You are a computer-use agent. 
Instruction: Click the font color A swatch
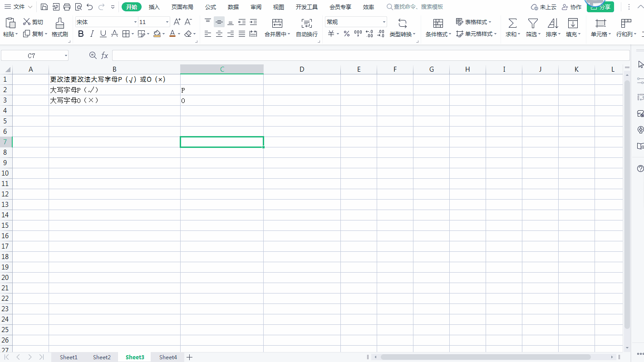coord(172,34)
